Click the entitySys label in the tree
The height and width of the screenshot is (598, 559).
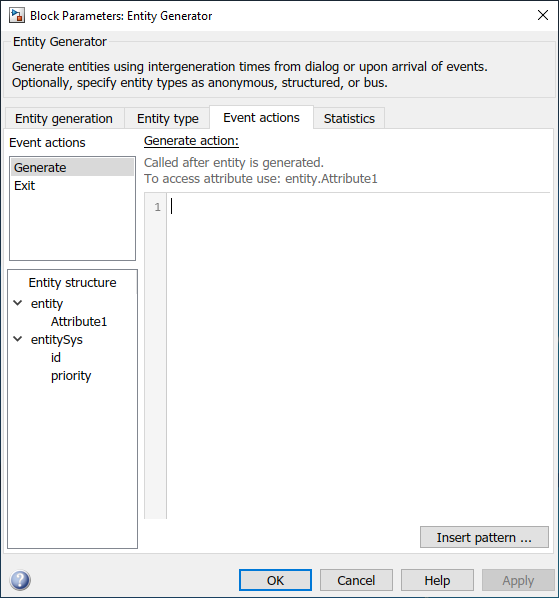click(x=57, y=339)
